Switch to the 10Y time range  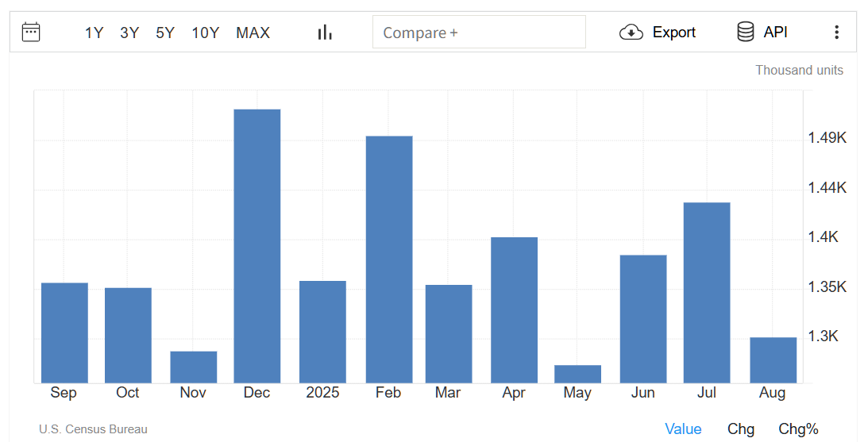click(205, 33)
